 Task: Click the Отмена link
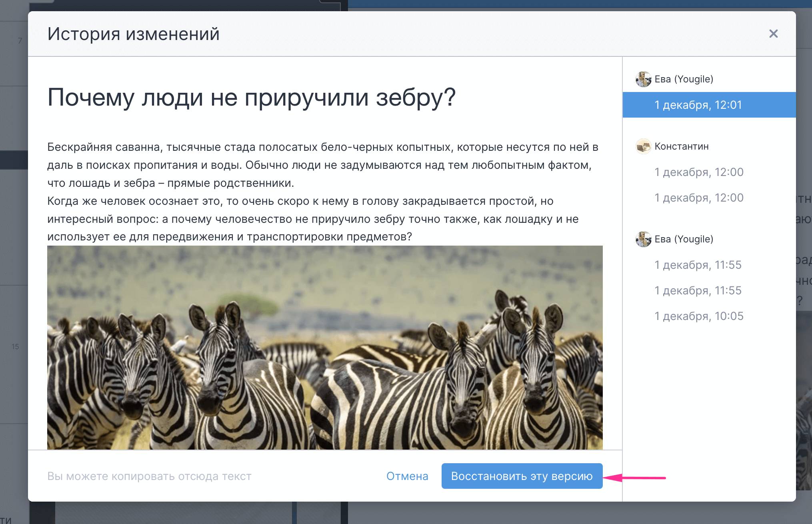point(407,476)
